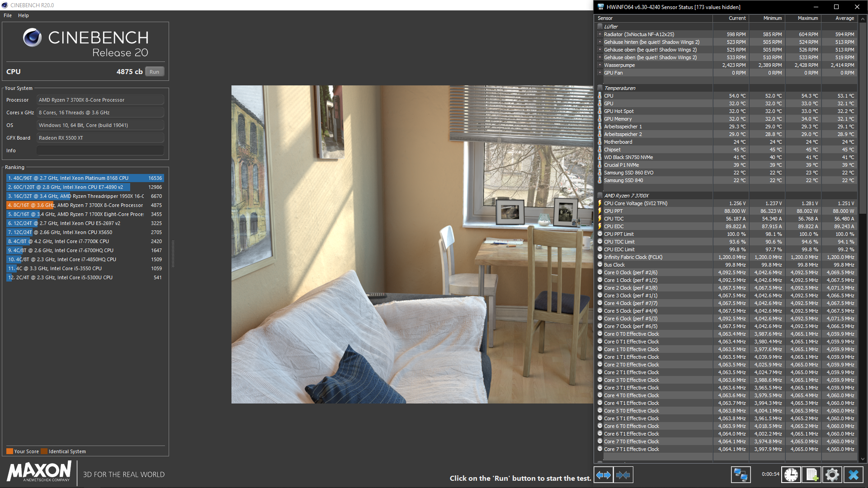The width and height of the screenshot is (868, 488).
Task: Collapse the Temperaturen sensor group
Action: 600,88
